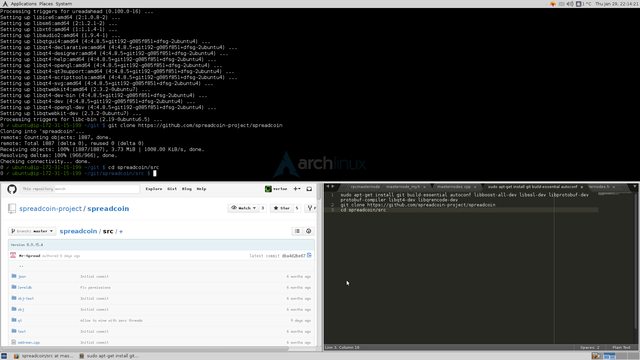640x360 pixels.
Task: Click the repository book icon beside spreadcoin-project
Action: (12, 209)
